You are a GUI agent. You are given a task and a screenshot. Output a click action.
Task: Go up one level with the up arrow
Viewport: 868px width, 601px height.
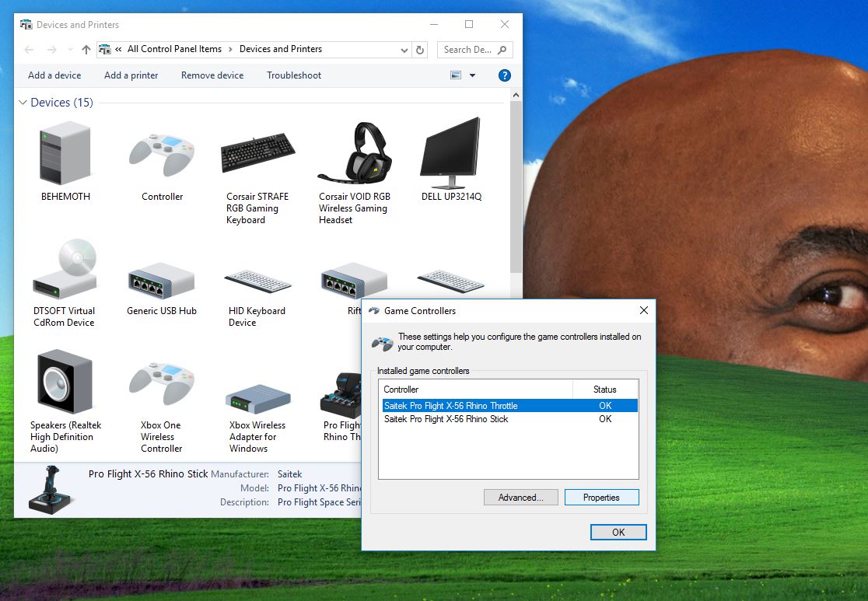point(86,50)
